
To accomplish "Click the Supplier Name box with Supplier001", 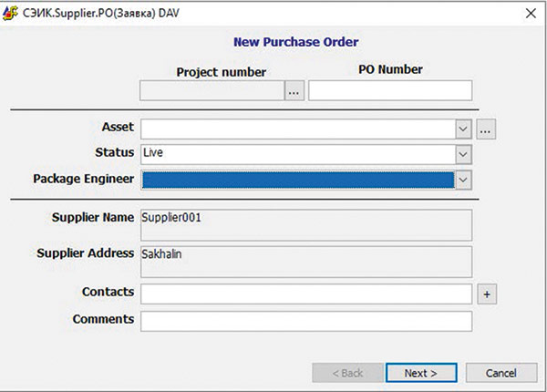I will pyautogui.click(x=305, y=224).
